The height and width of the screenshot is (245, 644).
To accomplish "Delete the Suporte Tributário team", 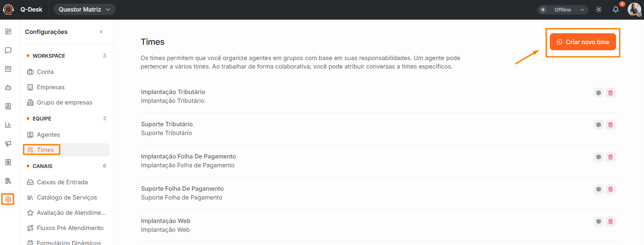I will pyautogui.click(x=611, y=125).
